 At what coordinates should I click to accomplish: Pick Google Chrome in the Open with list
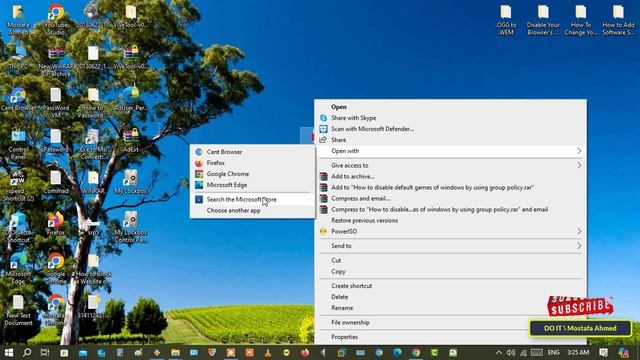click(252, 174)
